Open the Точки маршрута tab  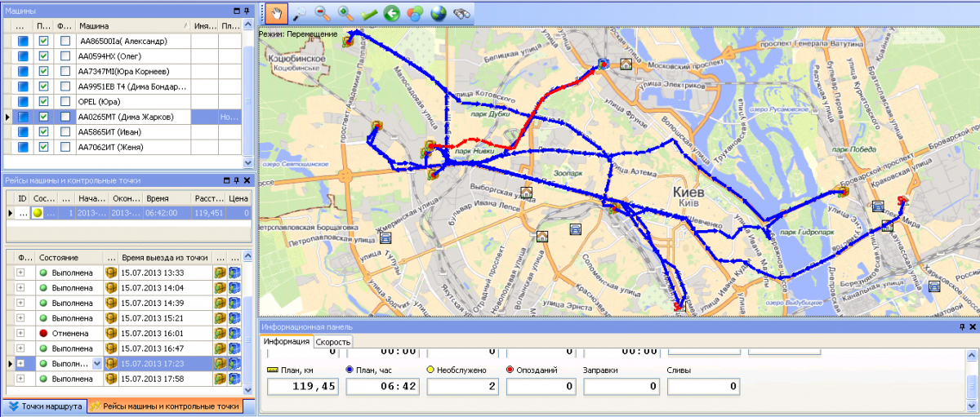coord(45,406)
